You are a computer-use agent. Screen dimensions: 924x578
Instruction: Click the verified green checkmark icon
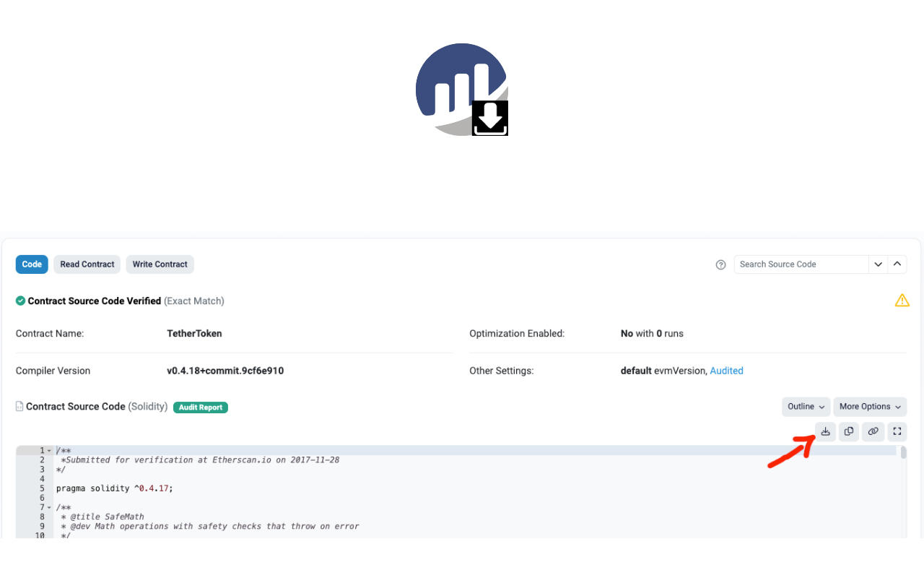[x=19, y=301]
